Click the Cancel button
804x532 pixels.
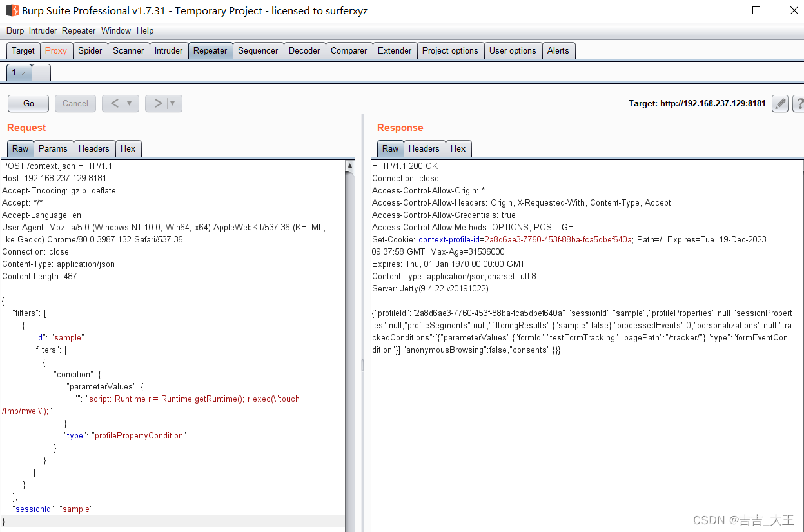pyautogui.click(x=75, y=103)
